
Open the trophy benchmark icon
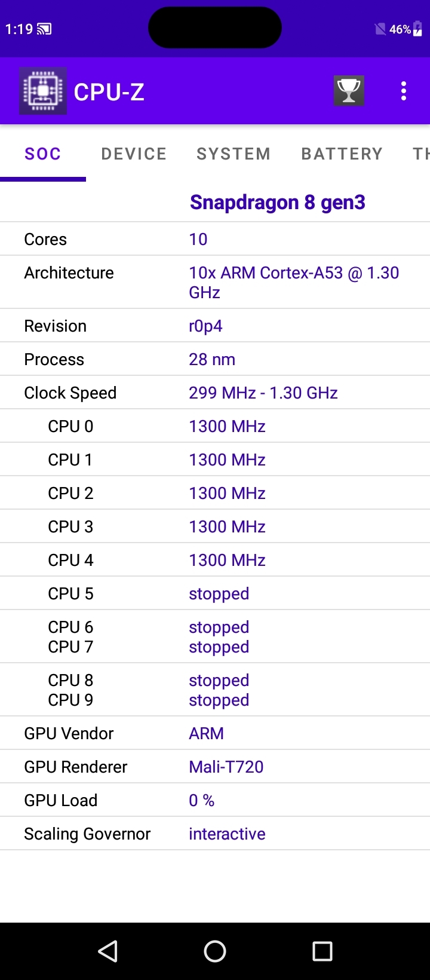coord(349,91)
